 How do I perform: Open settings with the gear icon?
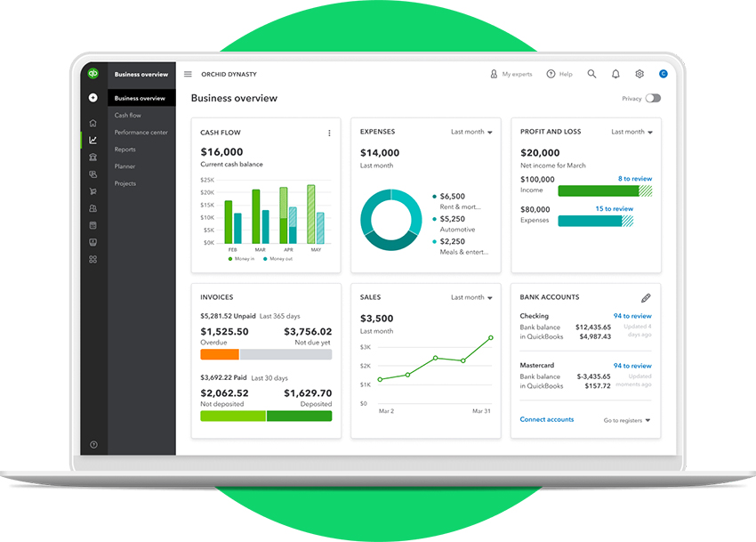639,74
